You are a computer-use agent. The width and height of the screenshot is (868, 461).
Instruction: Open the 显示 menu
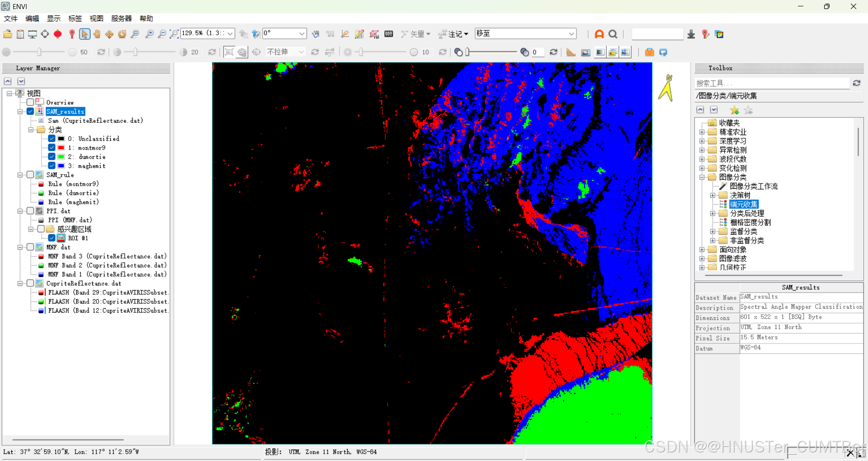[54, 19]
